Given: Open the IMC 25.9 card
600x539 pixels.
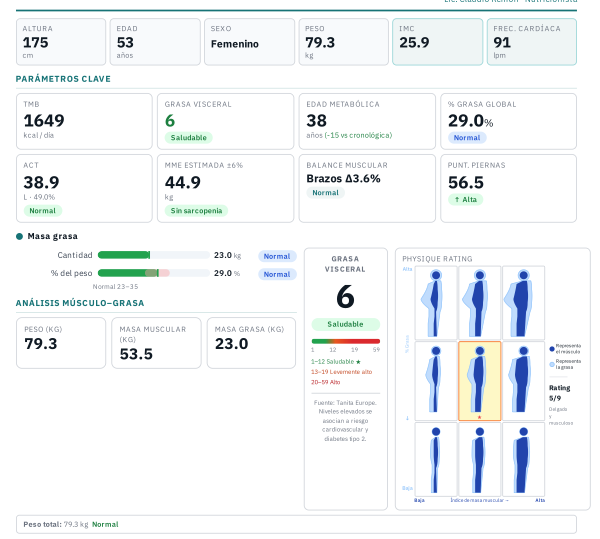Looking at the screenshot, I should 438,42.
